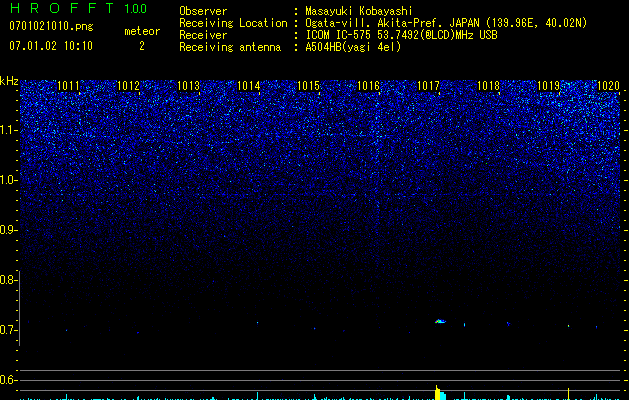
Task: Click the Receiving Location label
Action: tap(233, 23)
